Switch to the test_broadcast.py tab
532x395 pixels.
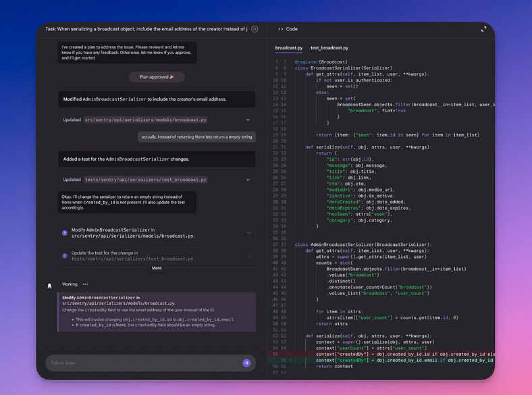(329, 48)
